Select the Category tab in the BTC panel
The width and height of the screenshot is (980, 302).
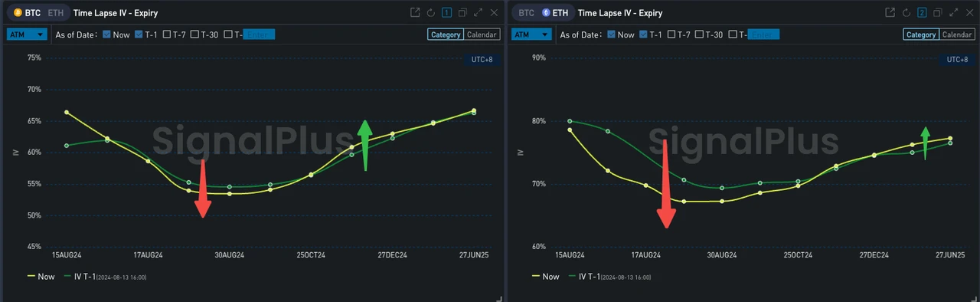click(446, 34)
